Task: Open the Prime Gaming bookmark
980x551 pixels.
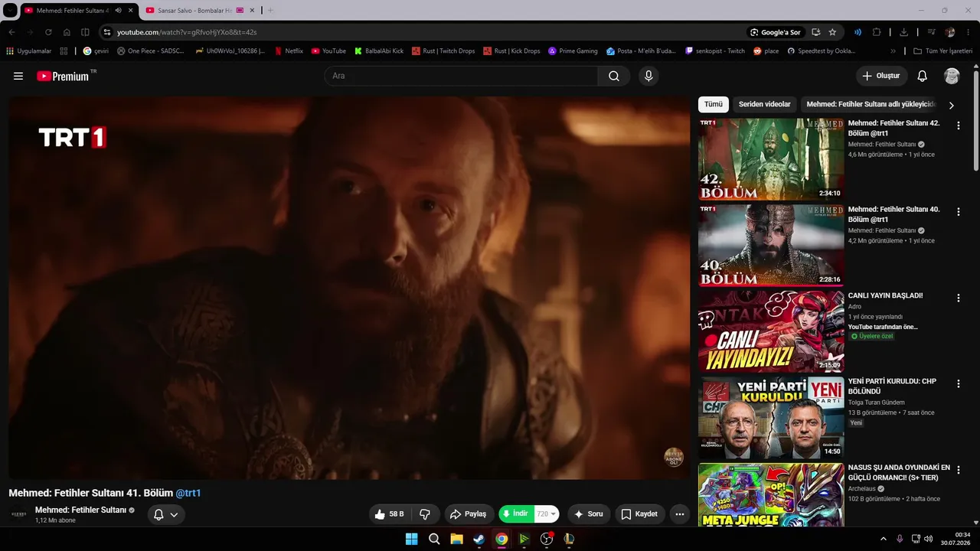Action: pyautogui.click(x=572, y=51)
